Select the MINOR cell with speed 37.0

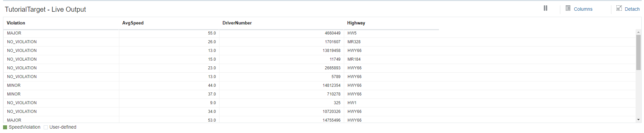tap(61, 94)
